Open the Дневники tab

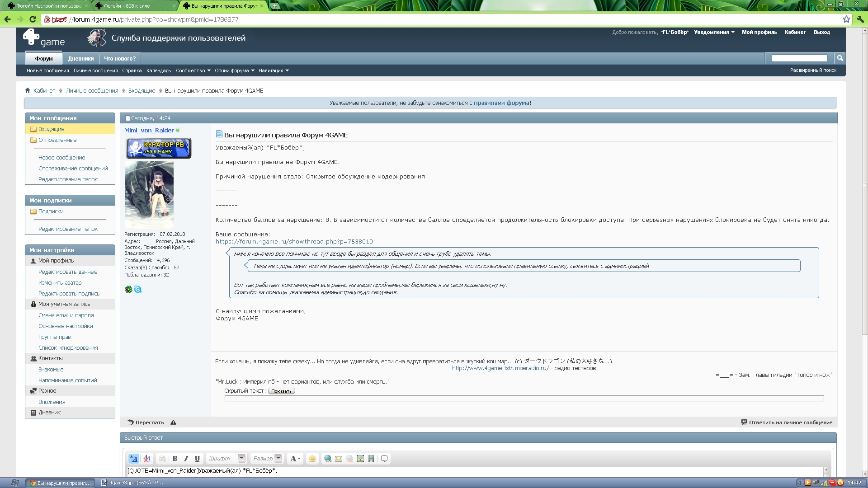point(81,59)
